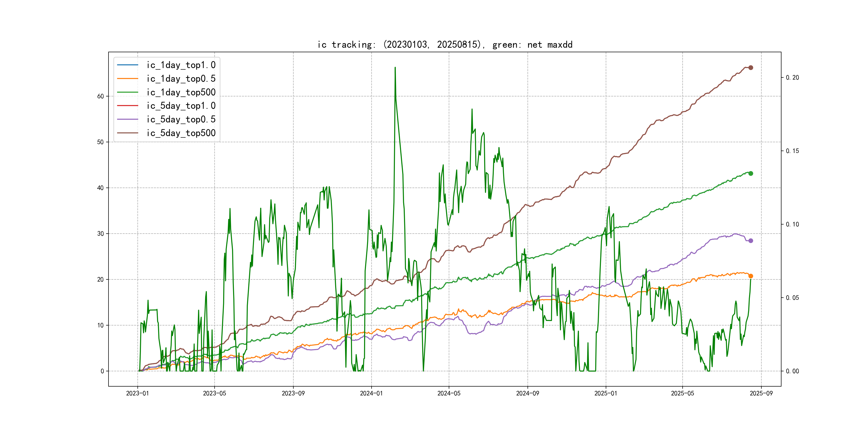The image size is (868, 434).
Task: Click the 0.20 tick on right y-axis
Action: [792, 77]
